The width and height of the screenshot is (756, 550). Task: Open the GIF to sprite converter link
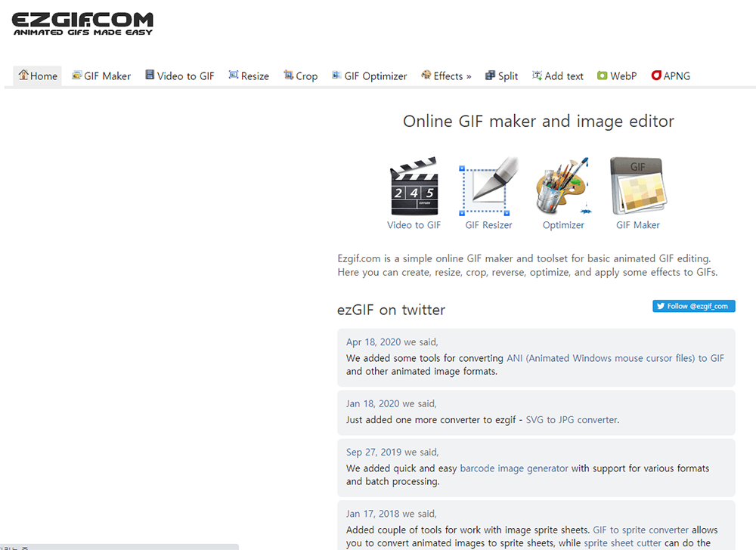coord(641,530)
